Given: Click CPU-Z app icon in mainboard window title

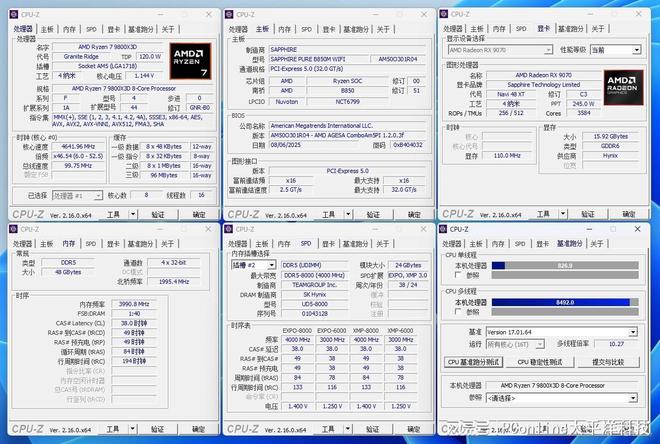Looking at the screenshot, I should 229,14.
